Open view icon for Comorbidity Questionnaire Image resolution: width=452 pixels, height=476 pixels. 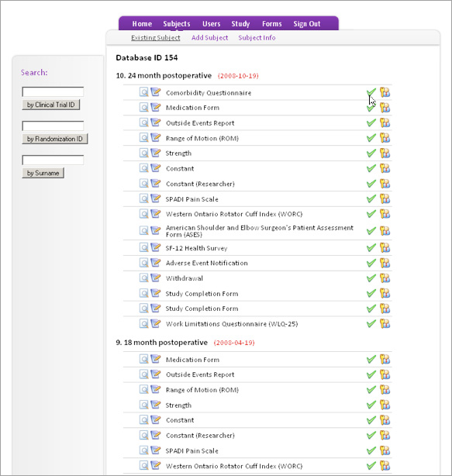click(144, 92)
